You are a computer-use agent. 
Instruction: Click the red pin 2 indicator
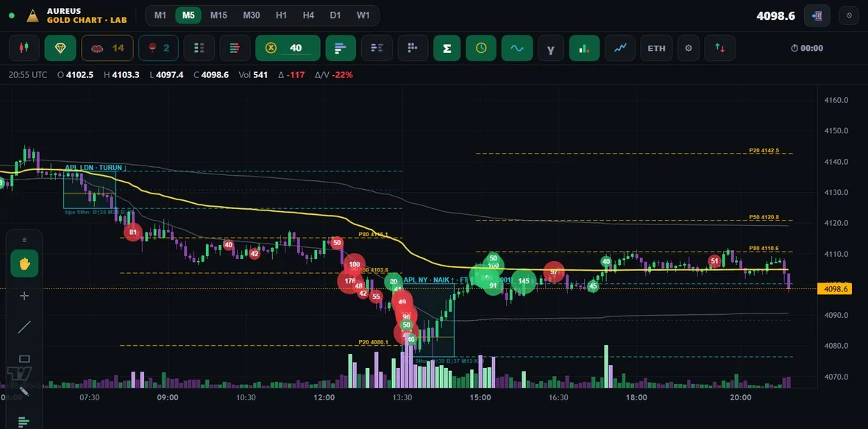pyautogui.click(x=157, y=48)
